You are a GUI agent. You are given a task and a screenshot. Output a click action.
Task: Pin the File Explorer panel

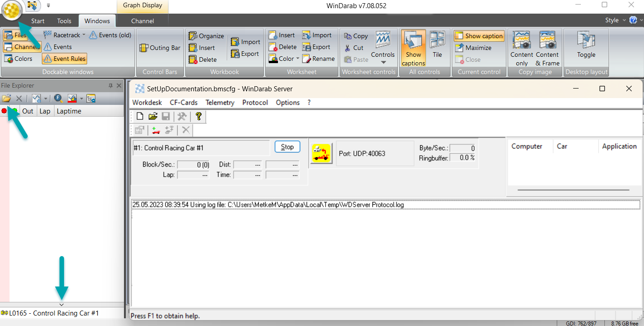(110, 85)
